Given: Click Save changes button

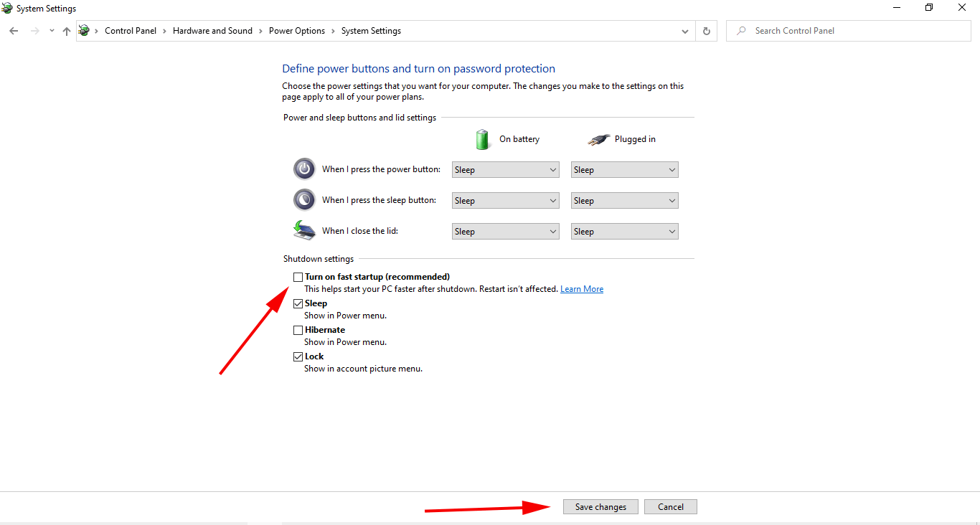Looking at the screenshot, I should [x=600, y=507].
